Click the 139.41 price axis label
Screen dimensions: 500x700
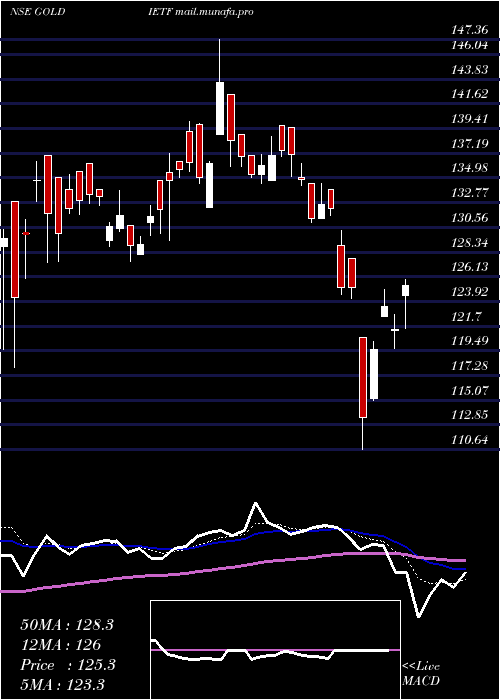coord(469,119)
